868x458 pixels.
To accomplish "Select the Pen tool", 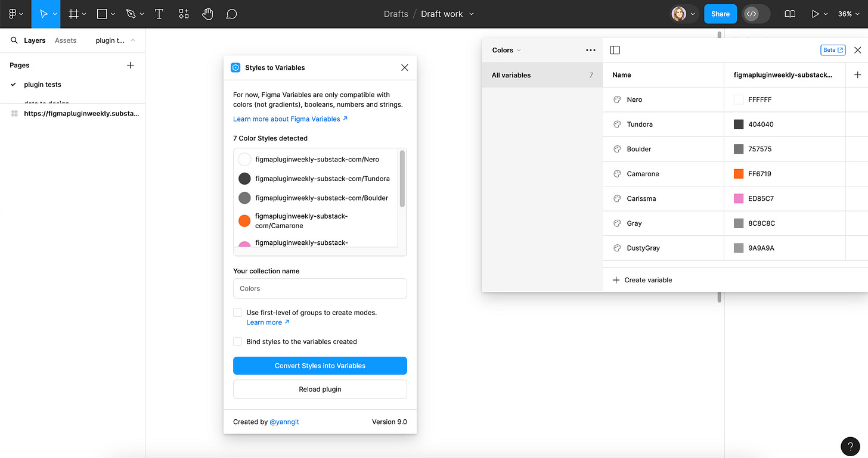I will coord(131,14).
